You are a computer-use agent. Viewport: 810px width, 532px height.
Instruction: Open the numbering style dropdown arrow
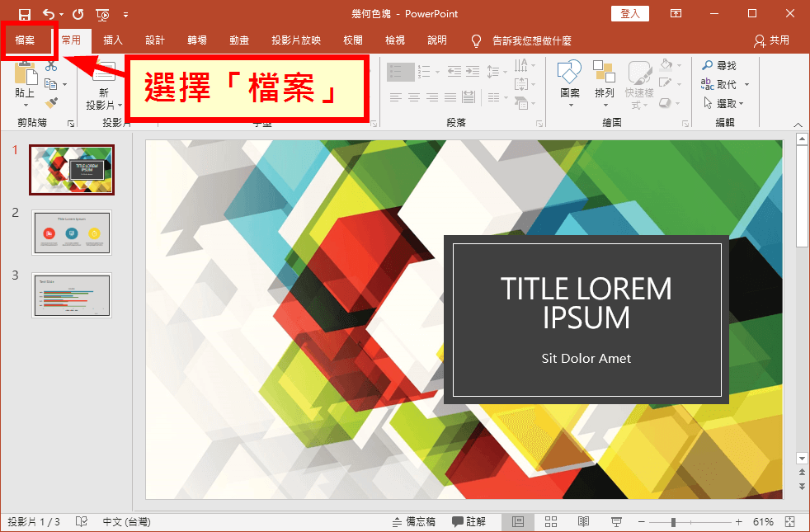437,73
